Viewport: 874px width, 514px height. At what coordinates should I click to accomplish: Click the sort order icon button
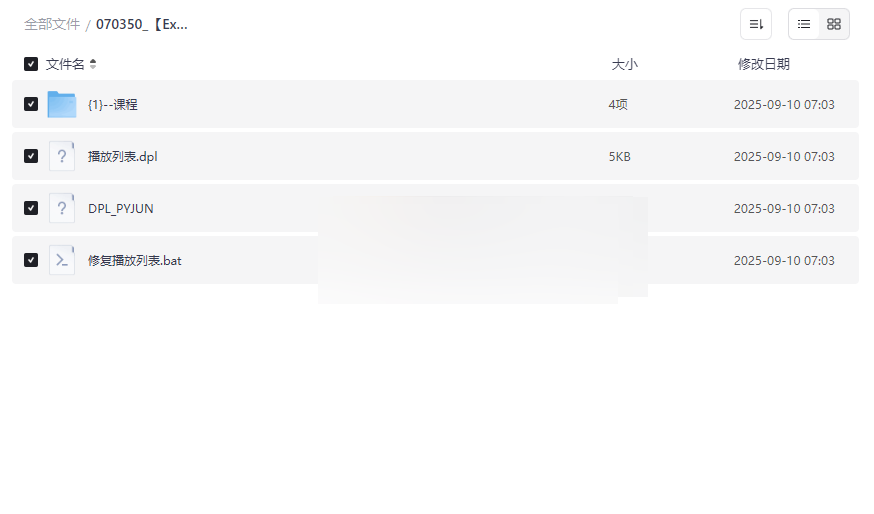click(x=756, y=24)
